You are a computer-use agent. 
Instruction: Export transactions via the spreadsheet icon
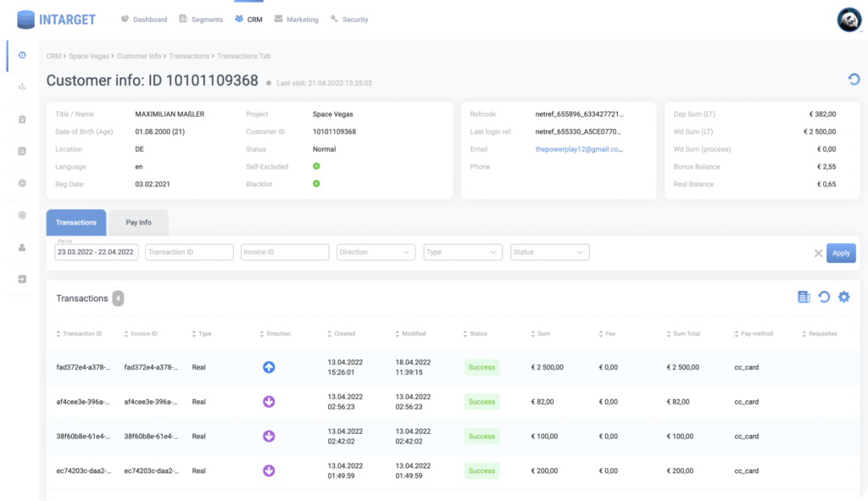coord(804,298)
